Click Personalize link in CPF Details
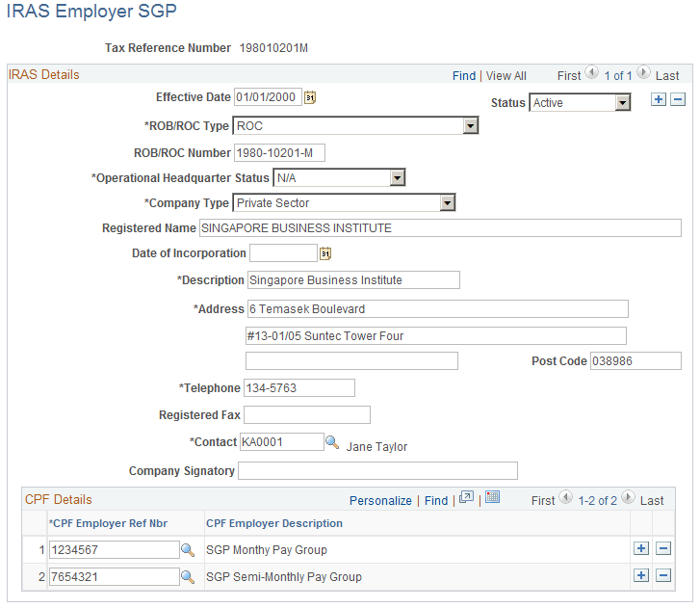The image size is (700, 608). click(x=380, y=501)
